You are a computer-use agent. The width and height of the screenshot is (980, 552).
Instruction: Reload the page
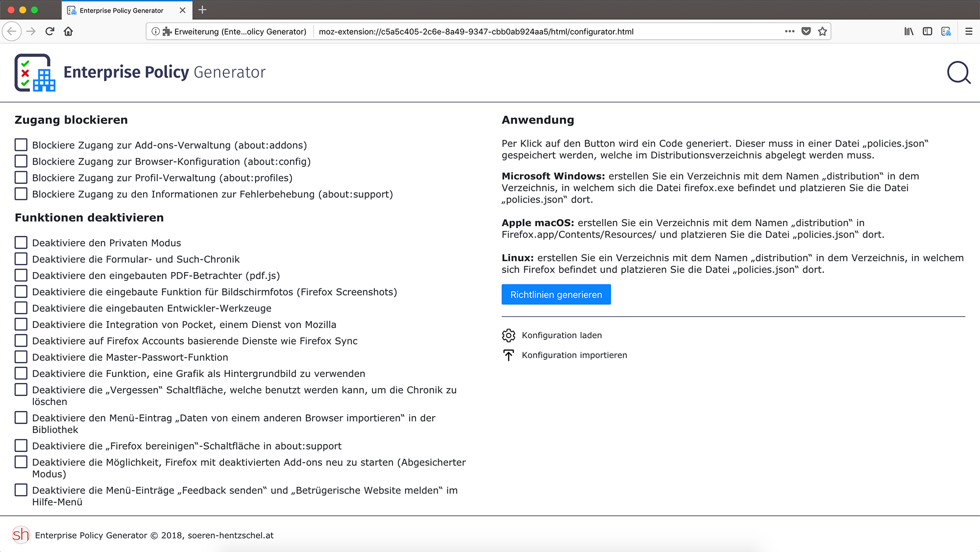coord(49,31)
